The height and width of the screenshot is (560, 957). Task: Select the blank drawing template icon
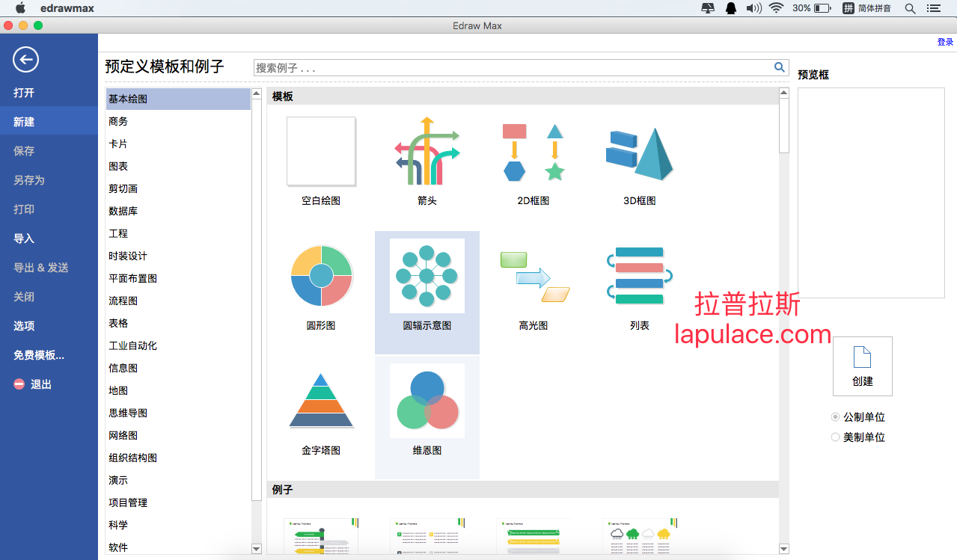tap(321, 151)
